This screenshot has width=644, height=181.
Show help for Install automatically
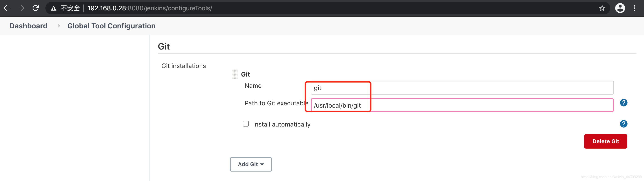pos(624,124)
